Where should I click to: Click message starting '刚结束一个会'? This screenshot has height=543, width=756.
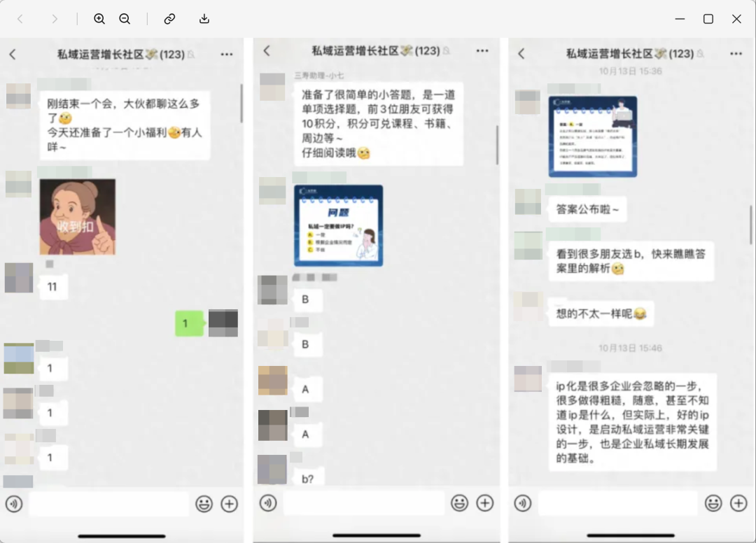[125, 125]
